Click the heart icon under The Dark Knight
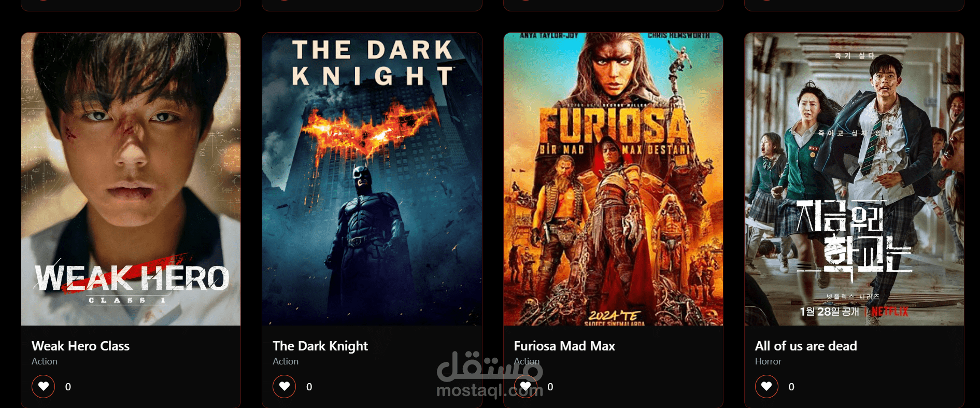The height and width of the screenshot is (408, 980). (x=285, y=386)
